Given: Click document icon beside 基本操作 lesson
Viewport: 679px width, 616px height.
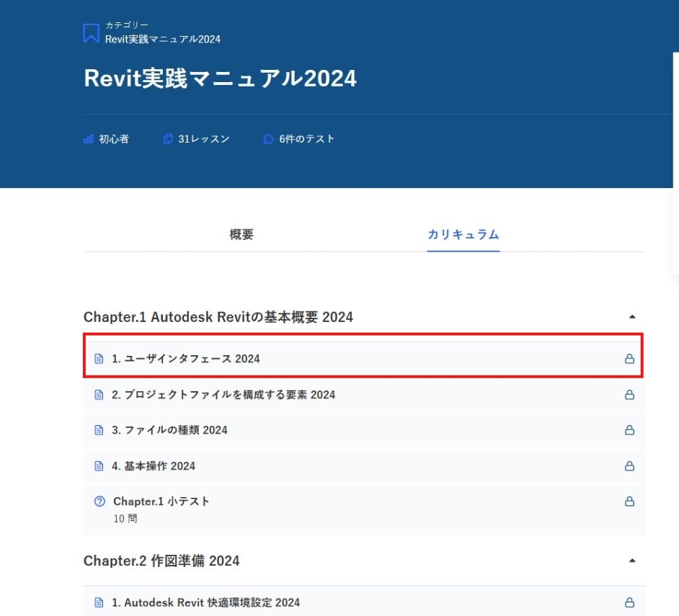Looking at the screenshot, I should pyautogui.click(x=99, y=466).
